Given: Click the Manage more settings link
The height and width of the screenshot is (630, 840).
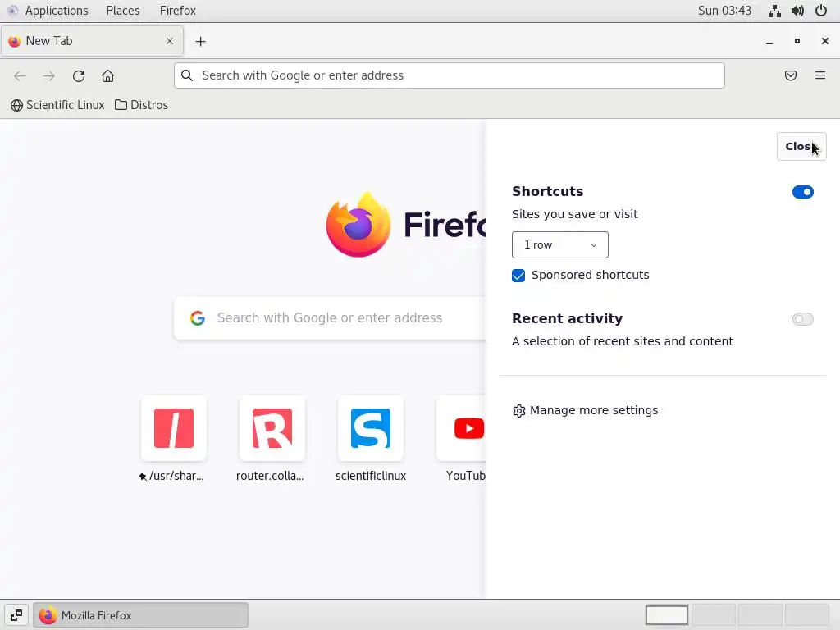Looking at the screenshot, I should pyautogui.click(x=594, y=410).
